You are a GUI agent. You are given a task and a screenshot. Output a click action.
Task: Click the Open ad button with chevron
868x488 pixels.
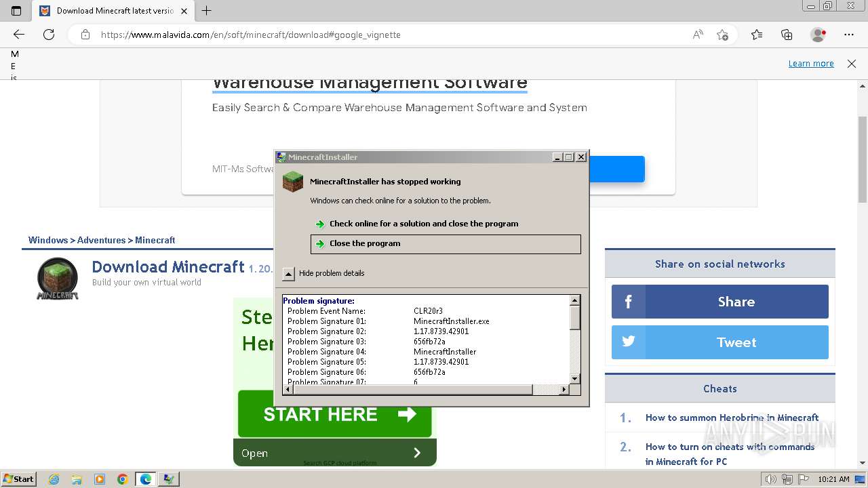point(335,453)
